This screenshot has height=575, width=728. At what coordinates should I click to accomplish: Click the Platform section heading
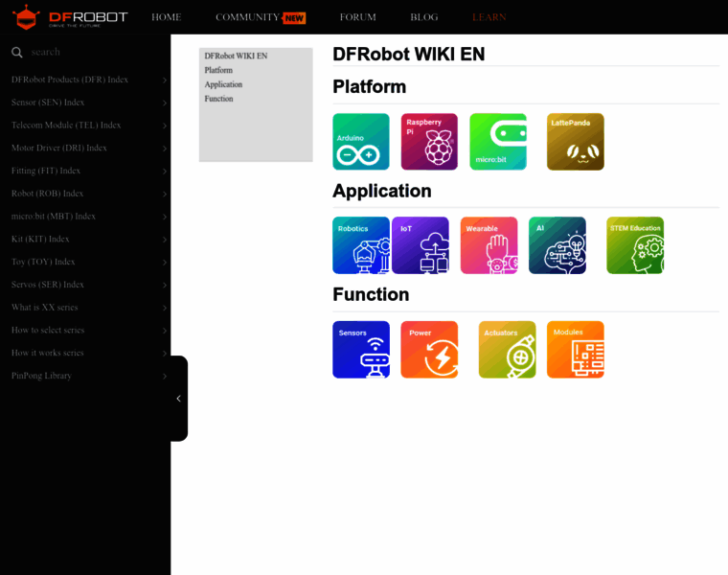click(x=370, y=87)
